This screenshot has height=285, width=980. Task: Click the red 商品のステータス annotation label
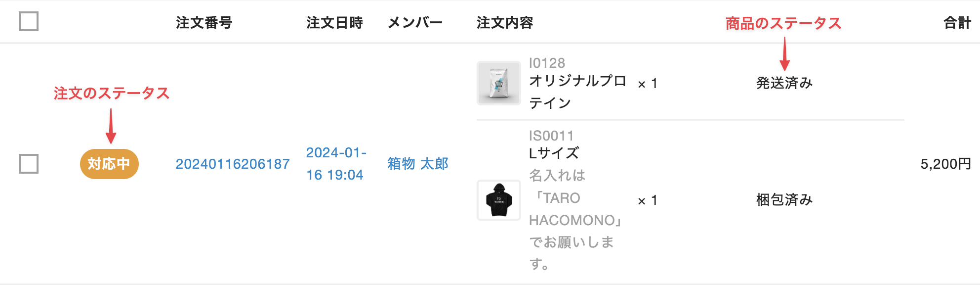click(783, 23)
